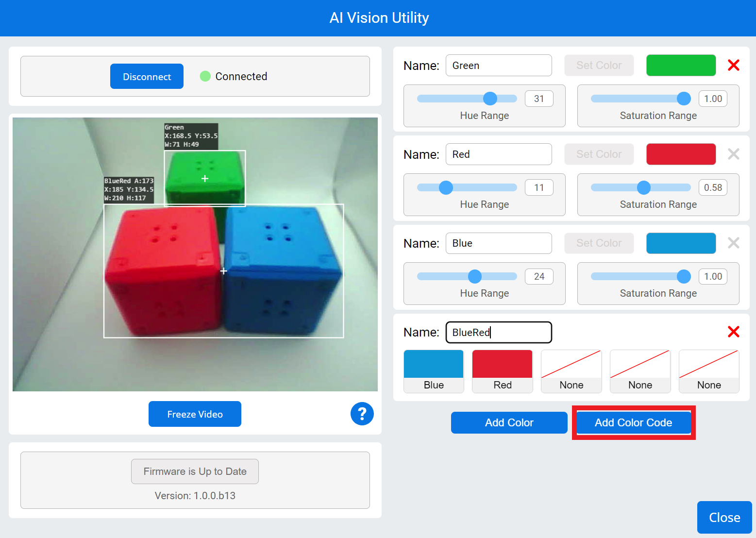Viewport: 756px width, 538px height.
Task: Click the last None slot in color code
Action: 709,371
